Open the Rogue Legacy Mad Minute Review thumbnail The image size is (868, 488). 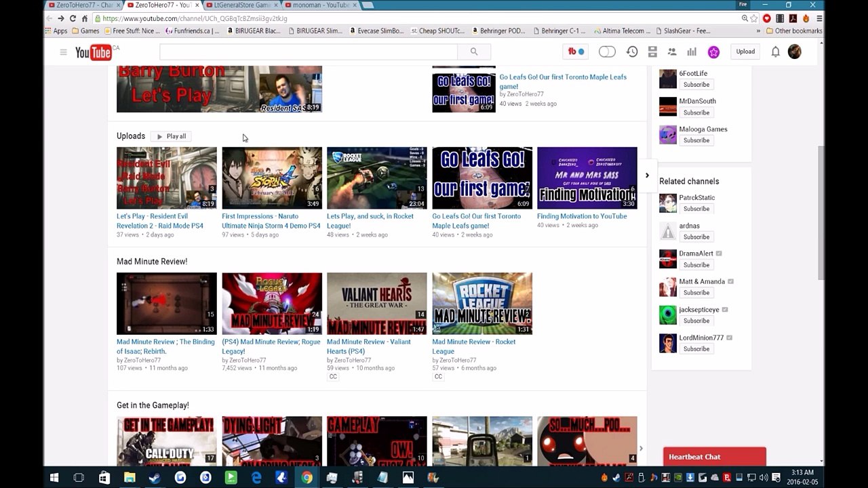coord(272,304)
